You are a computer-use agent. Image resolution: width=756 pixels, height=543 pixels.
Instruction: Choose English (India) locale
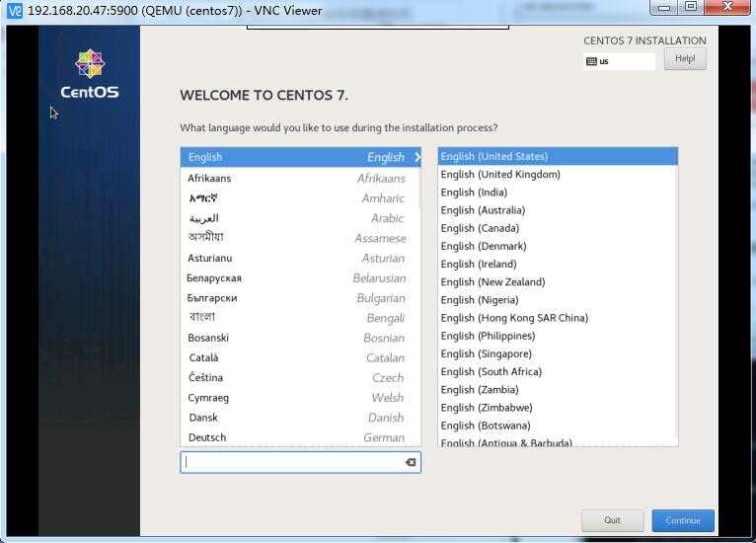[x=558, y=193]
